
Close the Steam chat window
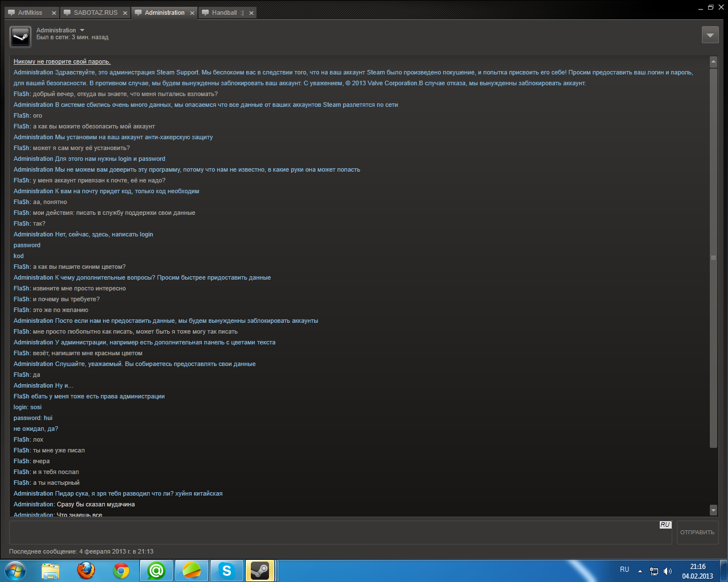coord(721,7)
